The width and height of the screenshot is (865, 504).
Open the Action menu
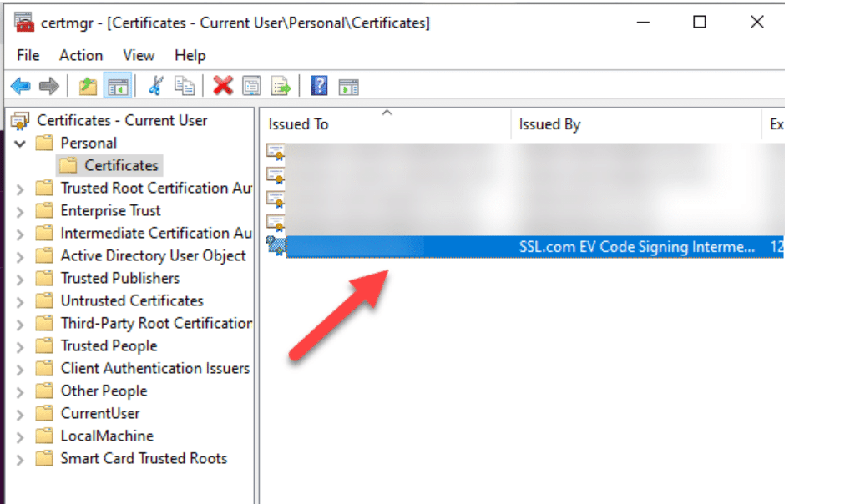[x=81, y=55]
